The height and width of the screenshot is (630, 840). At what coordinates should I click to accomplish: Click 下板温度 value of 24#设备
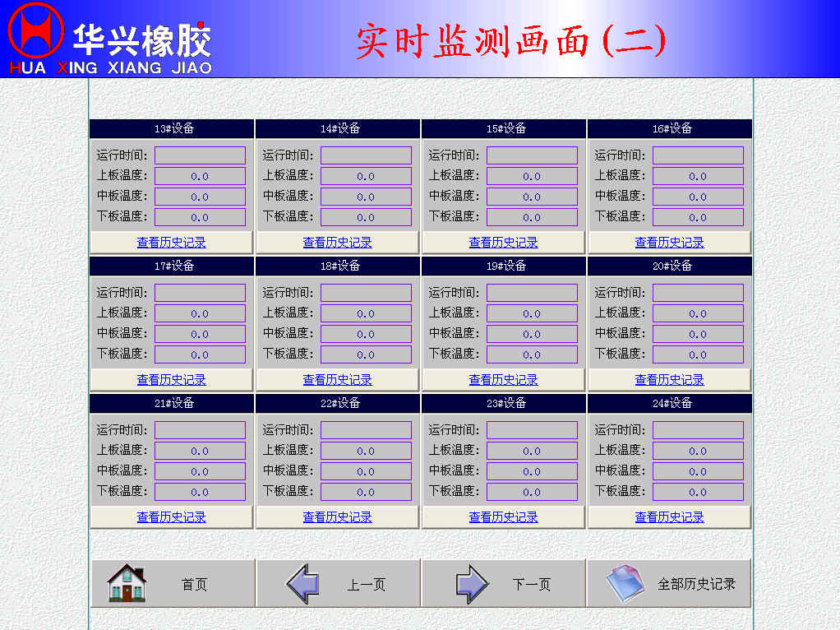[x=699, y=491]
